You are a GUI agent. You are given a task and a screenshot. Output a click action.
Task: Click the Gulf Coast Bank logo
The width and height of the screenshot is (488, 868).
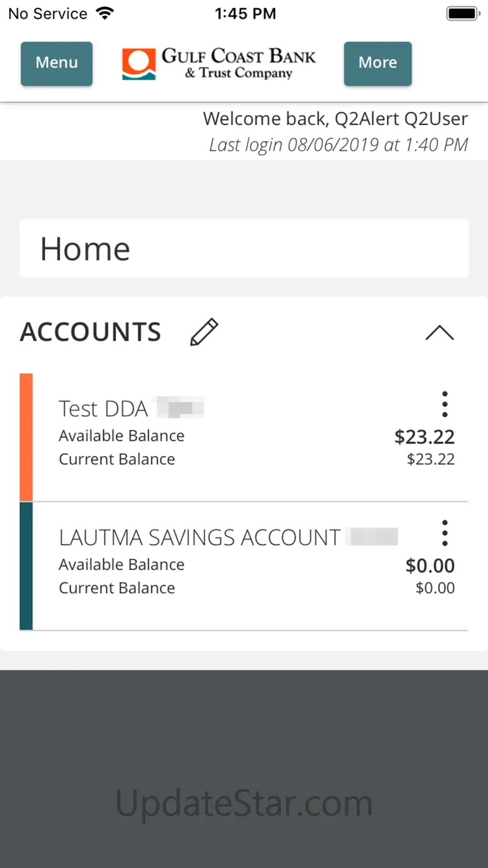[x=219, y=64]
